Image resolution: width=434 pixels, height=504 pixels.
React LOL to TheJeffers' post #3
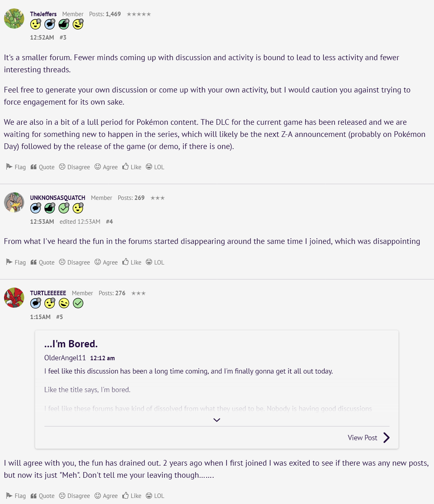pyautogui.click(x=155, y=167)
